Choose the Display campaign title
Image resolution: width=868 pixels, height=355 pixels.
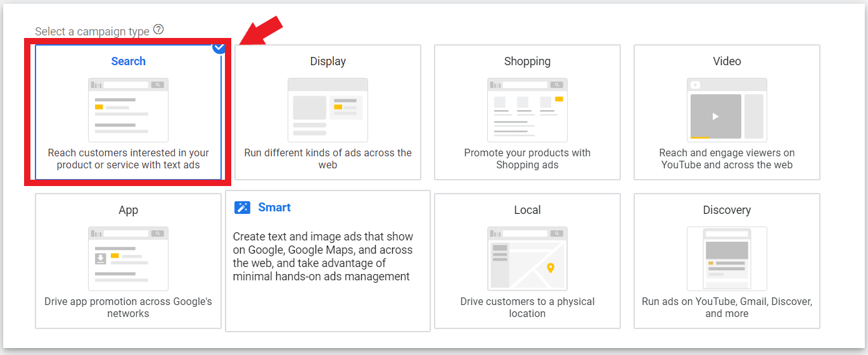(x=328, y=61)
